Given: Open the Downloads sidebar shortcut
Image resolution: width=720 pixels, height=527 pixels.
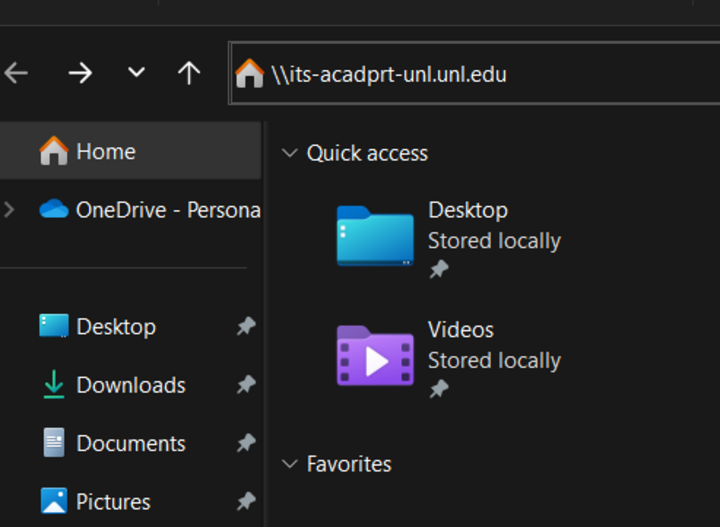Looking at the screenshot, I should tap(130, 385).
